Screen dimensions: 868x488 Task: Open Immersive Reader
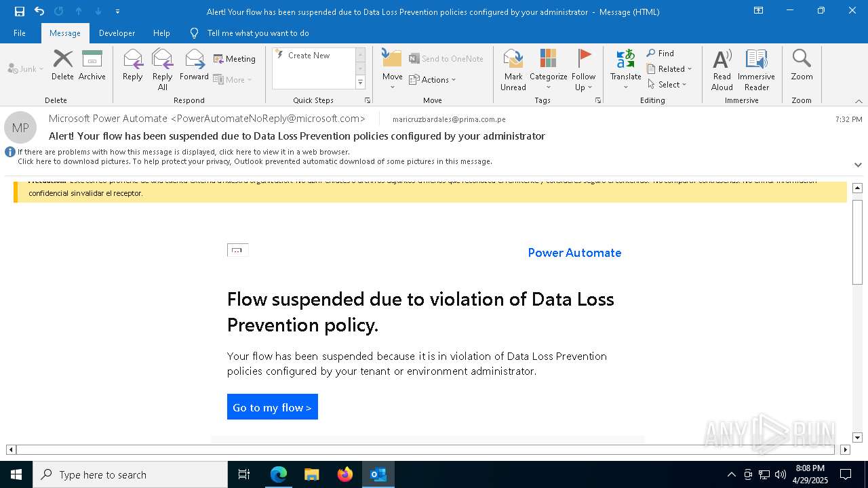757,70
